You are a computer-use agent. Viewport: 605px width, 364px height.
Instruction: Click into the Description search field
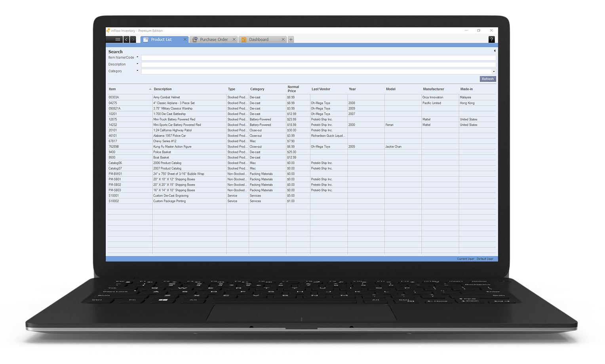318,64
